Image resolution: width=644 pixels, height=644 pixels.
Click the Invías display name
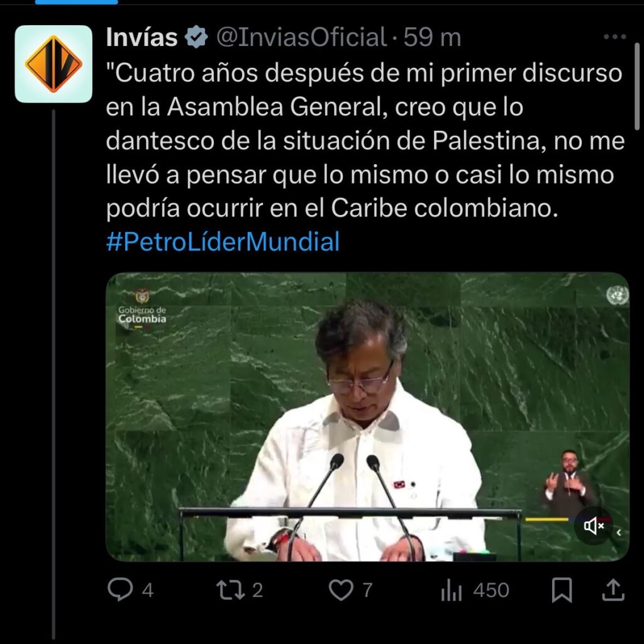click(142, 37)
